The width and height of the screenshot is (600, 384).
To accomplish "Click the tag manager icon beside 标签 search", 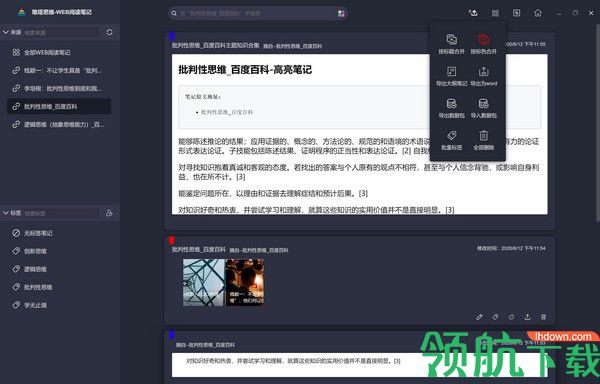I will (109, 213).
